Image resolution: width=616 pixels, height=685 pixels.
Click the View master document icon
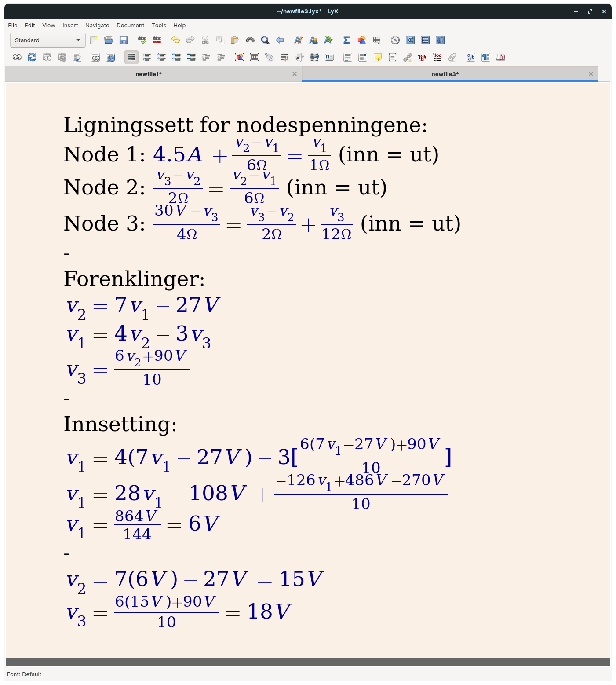(x=47, y=57)
